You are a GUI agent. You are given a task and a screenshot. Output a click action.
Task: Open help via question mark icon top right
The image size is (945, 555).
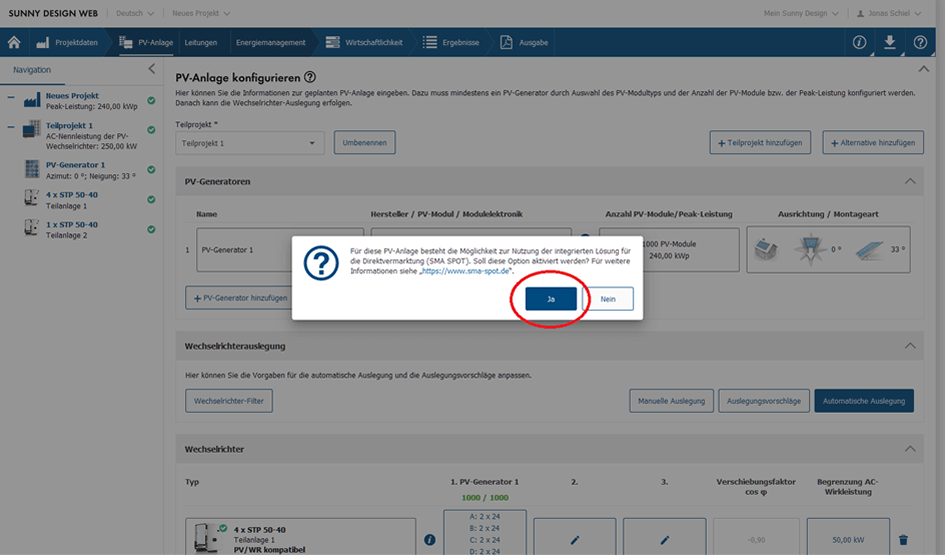pos(920,42)
